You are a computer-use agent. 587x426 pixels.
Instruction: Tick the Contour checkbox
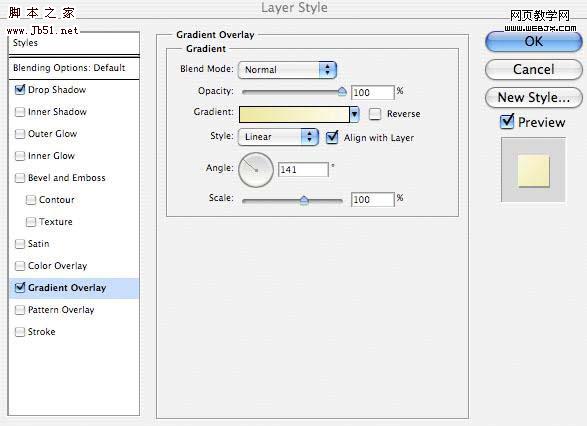click(x=31, y=200)
